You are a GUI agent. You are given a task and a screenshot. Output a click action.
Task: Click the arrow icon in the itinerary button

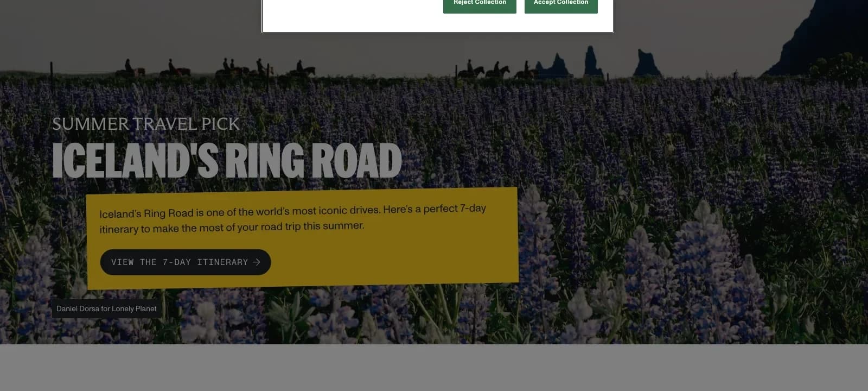[x=257, y=262]
